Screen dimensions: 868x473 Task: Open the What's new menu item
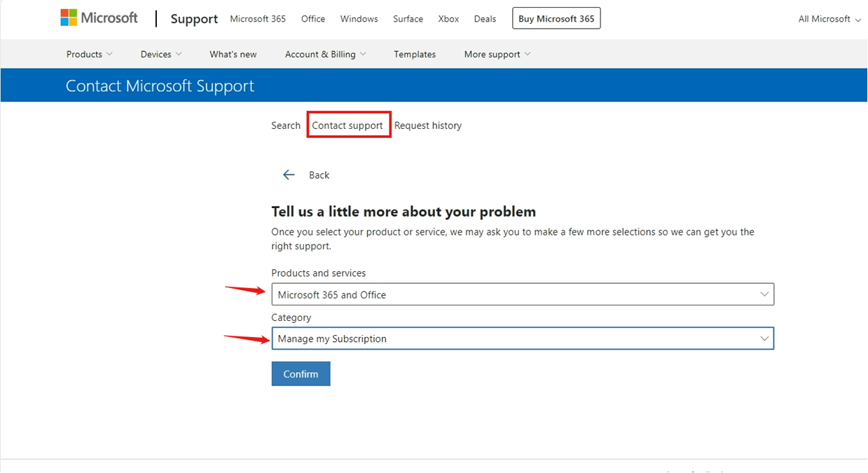pos(233,54)
